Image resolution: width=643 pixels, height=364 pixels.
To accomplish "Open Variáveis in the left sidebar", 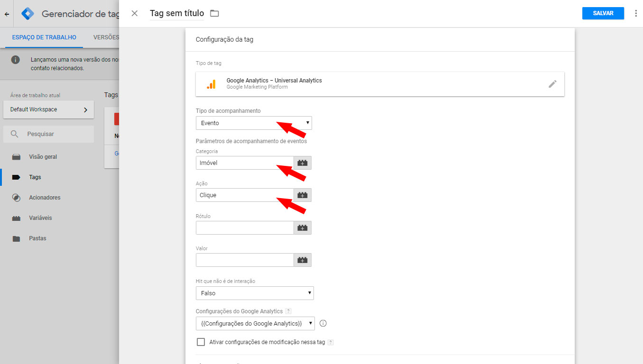I will 40,218.
